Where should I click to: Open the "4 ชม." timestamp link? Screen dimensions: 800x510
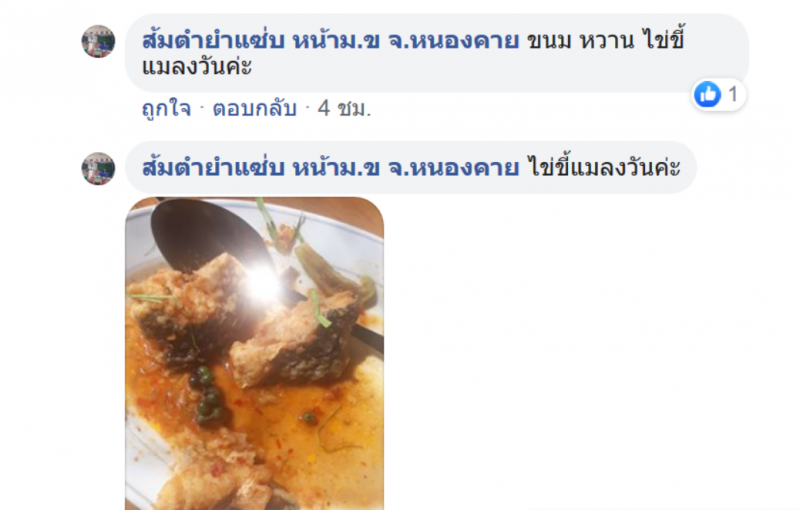tap(344, 108)
